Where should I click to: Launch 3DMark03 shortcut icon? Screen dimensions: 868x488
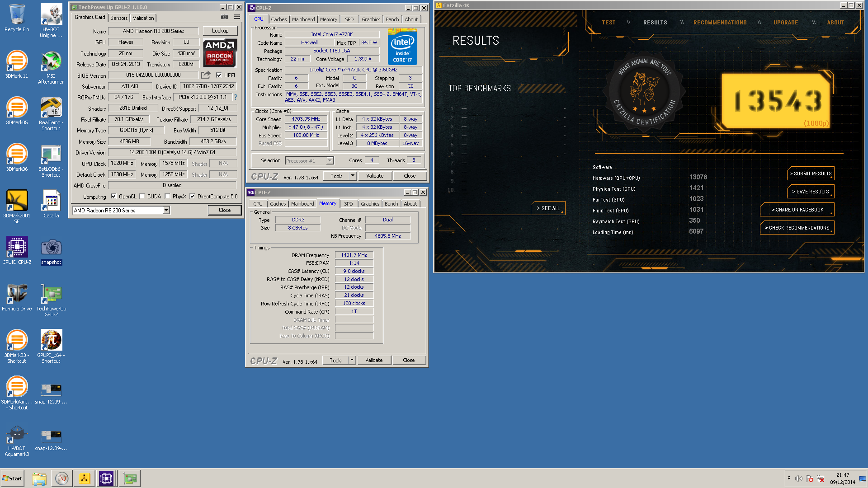click(x=17, y=346)
